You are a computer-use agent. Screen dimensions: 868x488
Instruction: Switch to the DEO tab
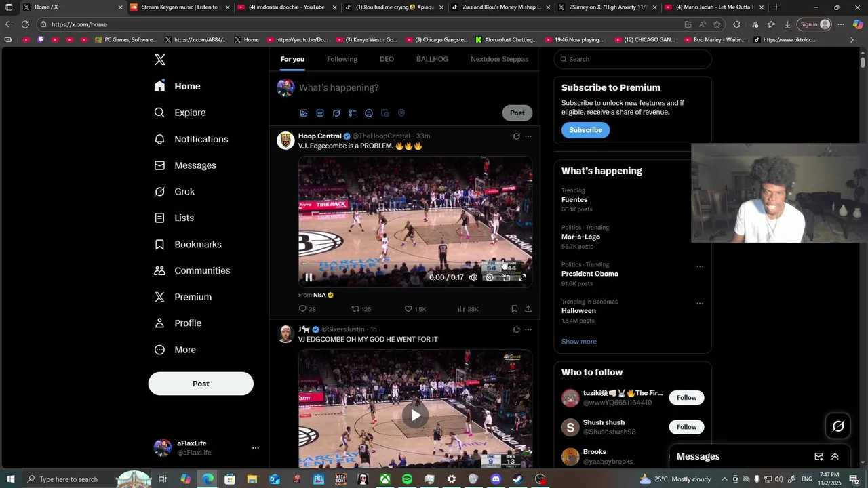click(x=387, y=59)
